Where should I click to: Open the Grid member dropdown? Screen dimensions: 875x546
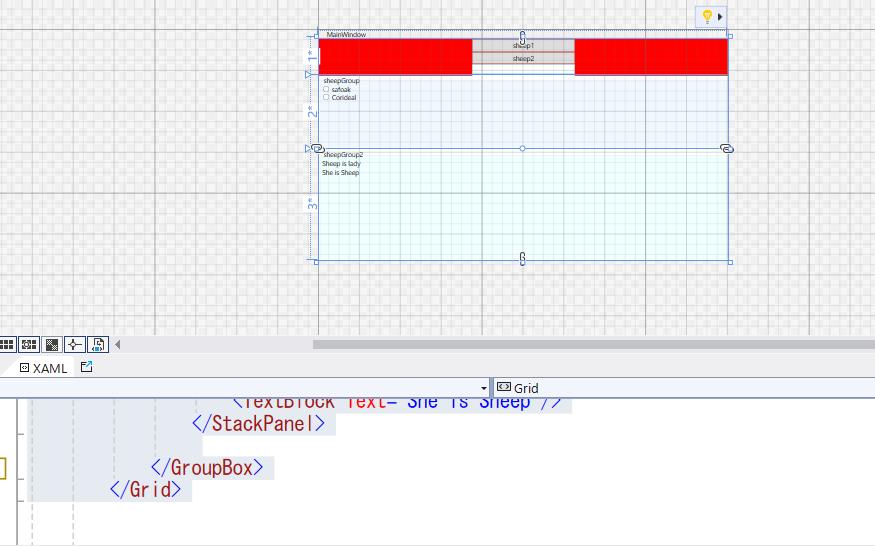[684, 388]
